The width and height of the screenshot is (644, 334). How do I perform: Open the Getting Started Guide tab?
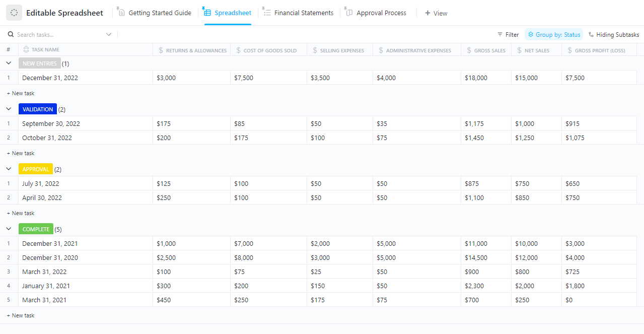coord(159,13)
